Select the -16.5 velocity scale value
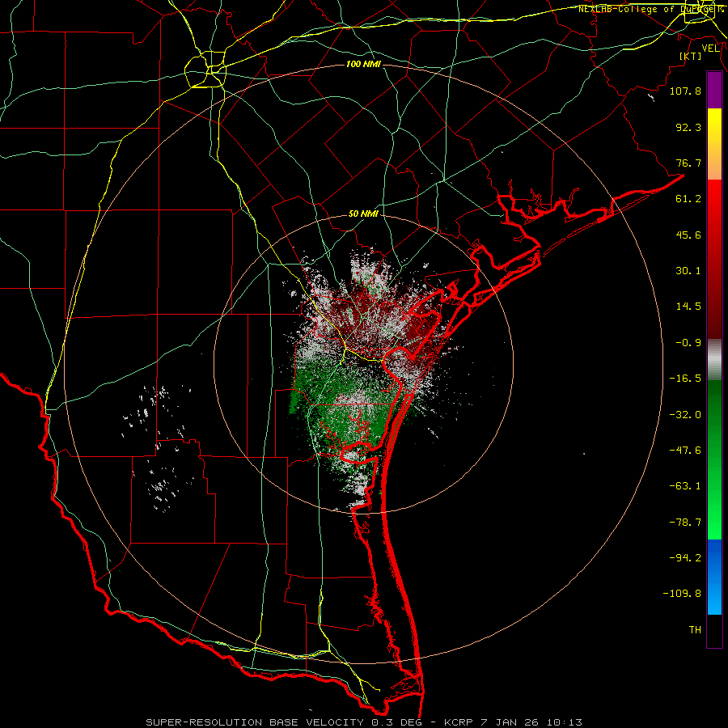728x728 pixels. 685,379
